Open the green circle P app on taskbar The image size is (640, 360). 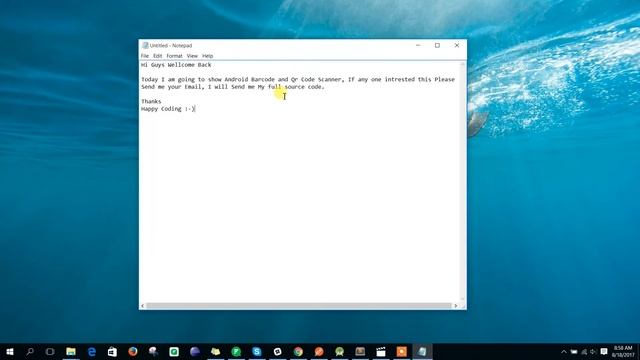(236, 351)
